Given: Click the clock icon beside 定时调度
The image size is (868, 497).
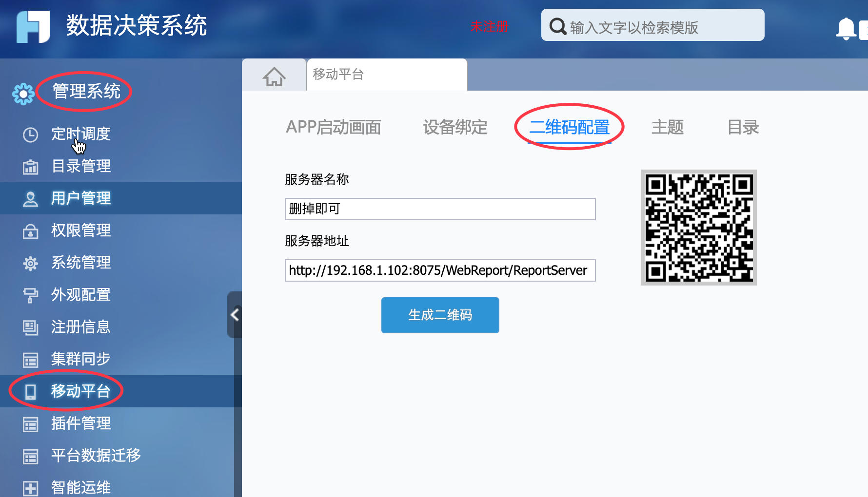Looking at the screenshot, I should 30,134.
